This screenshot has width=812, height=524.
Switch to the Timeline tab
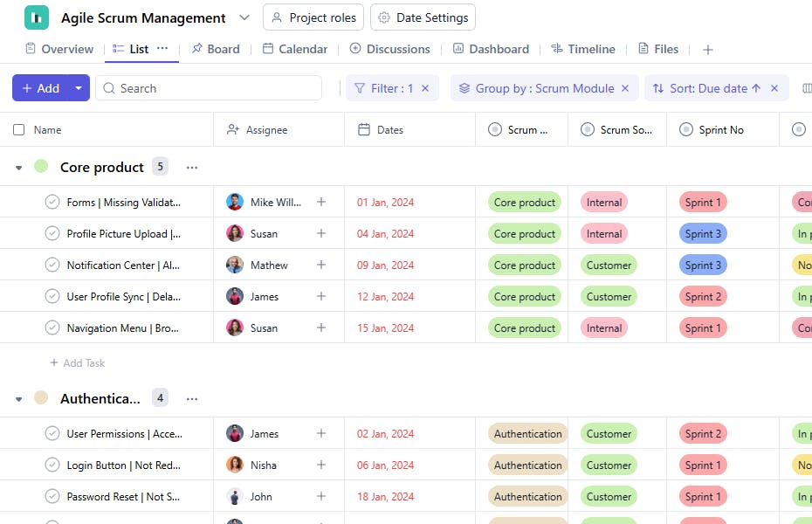[x=583, y=49]
